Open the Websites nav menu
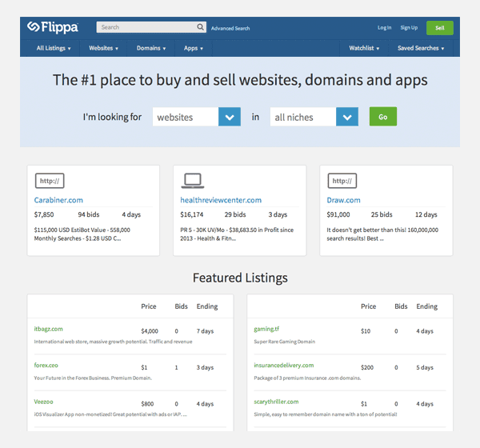Viewport: 480px width, 448px height. [103, 48]
